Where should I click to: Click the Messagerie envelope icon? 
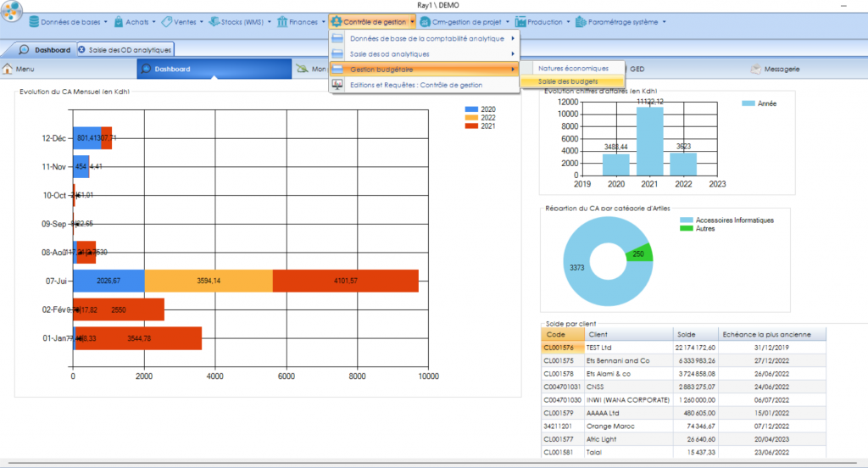point(755,70)
